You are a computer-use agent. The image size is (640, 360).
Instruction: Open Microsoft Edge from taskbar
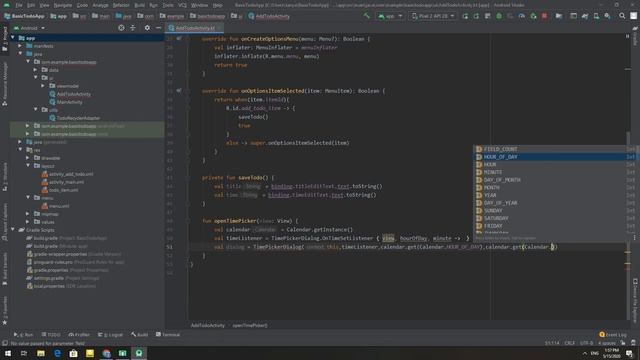tap(57, 353)
